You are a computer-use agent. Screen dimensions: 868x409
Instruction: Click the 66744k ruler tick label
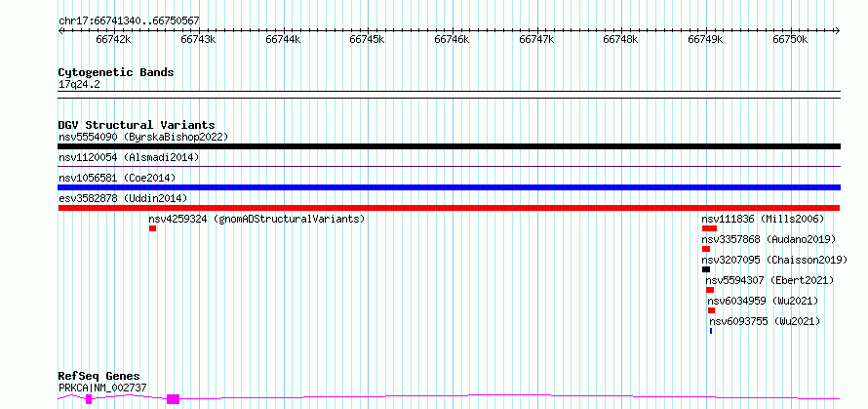pos(283,40)
